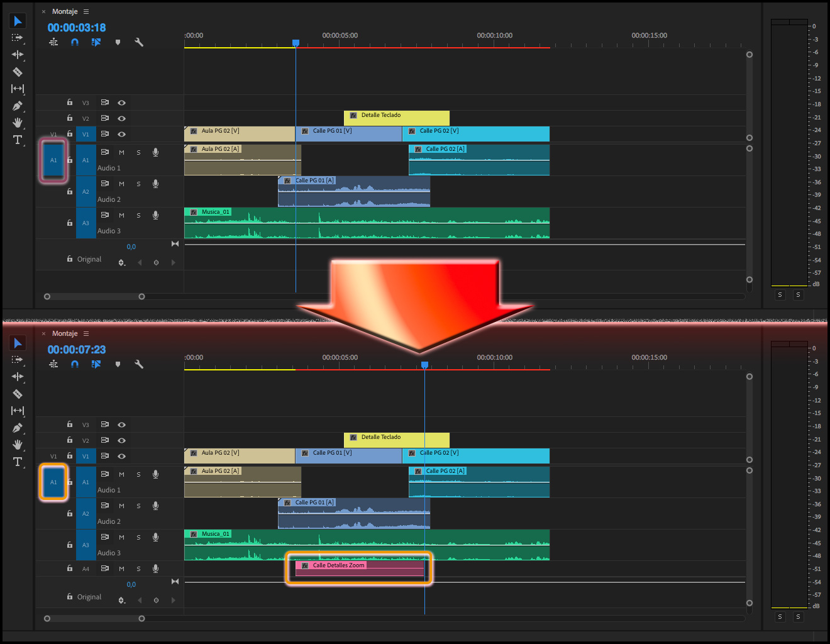Activate the Hand tool in the lower toolbar
The image size is (830, 644).
pos(18,445)
